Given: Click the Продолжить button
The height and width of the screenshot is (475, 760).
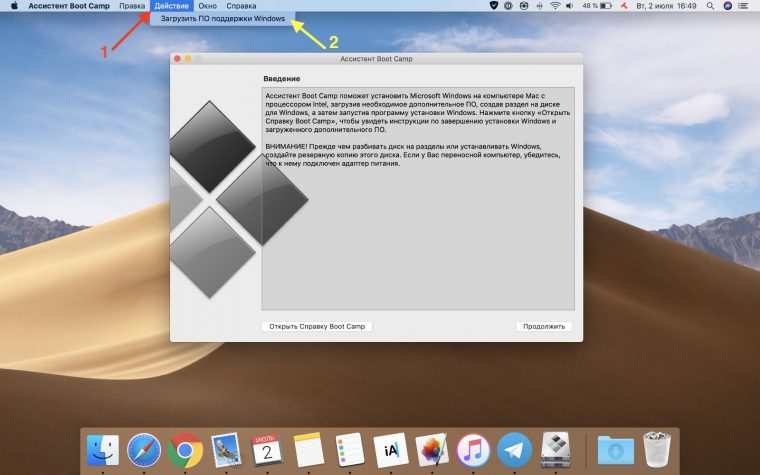Looking at the screenshot, I should click(544, 326).
